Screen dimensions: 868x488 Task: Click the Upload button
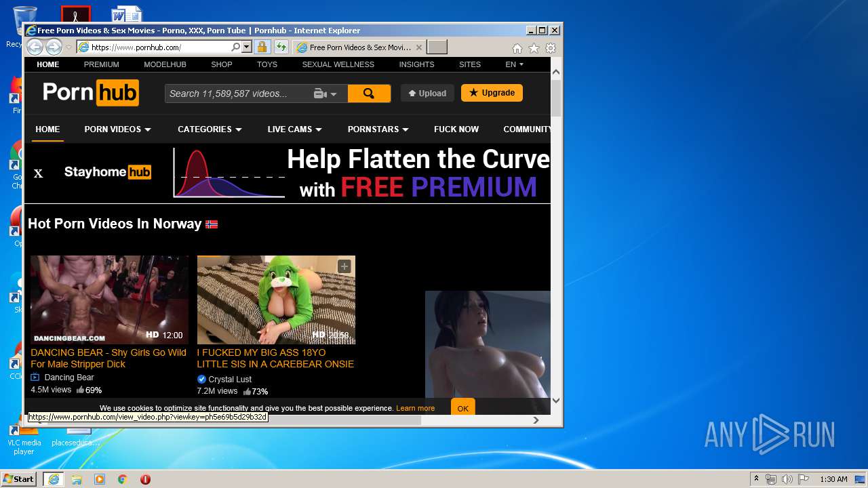[x=427, y=93]
